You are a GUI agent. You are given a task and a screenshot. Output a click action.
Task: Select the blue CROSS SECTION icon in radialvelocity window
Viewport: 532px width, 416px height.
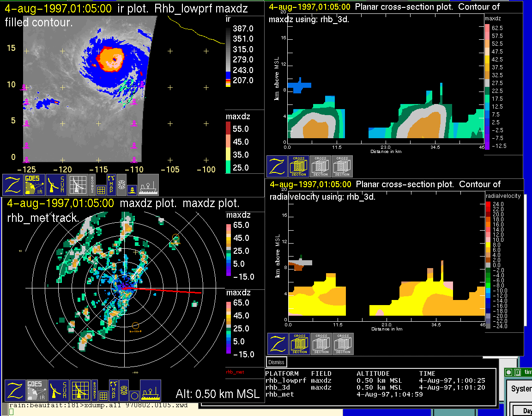[x=300, y=344]
